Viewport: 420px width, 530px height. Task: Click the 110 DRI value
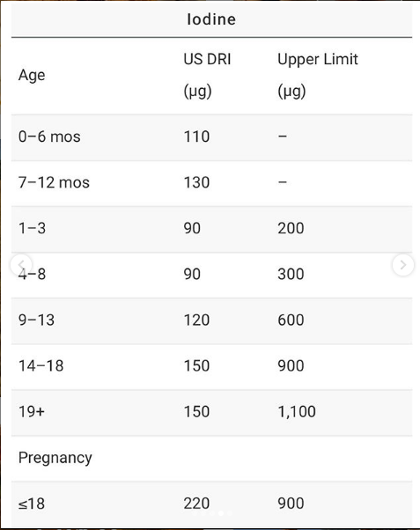coord(196,136)
